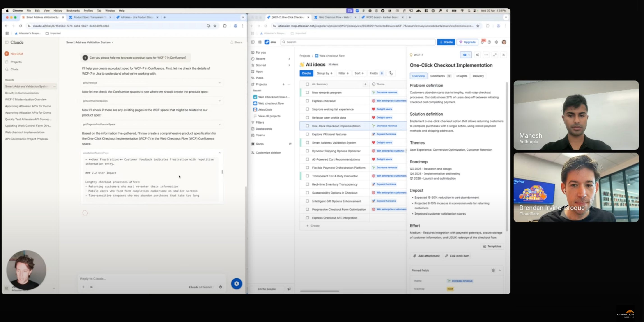644x322 pixels.
Task: Click Invite people button
Action: click(267, 289)
